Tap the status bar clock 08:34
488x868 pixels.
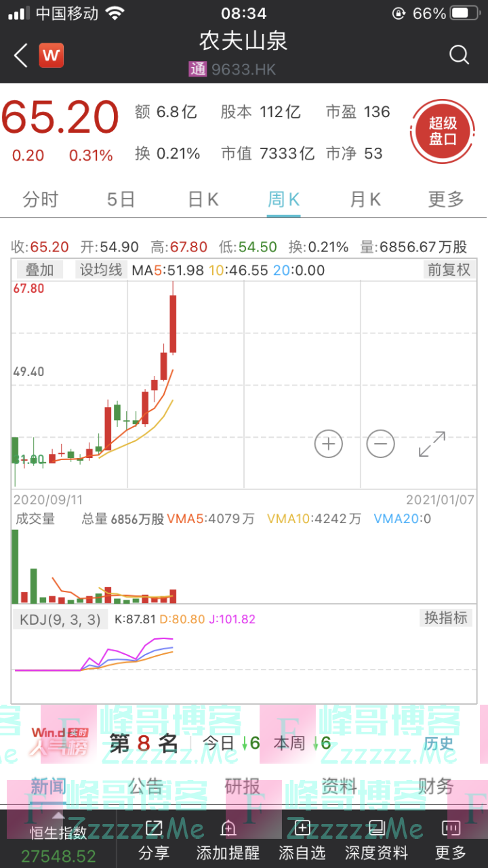click(243, 14)
